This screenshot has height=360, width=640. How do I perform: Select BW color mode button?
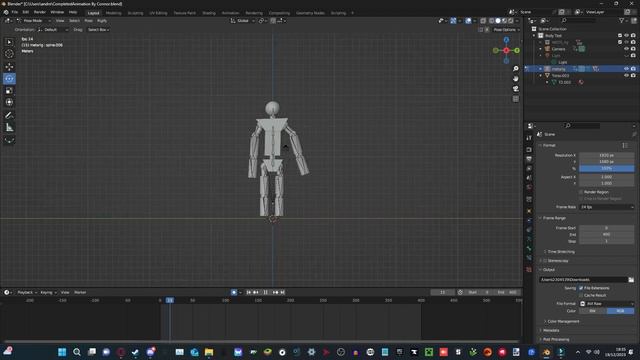click(593, 311)
